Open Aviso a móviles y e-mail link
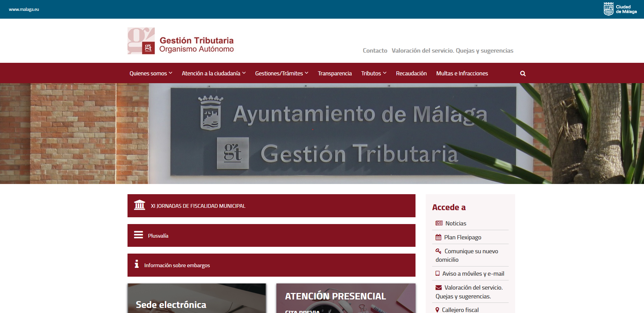Image resolution: width=644 pixels, height=313 pixels. pos(473,274)
